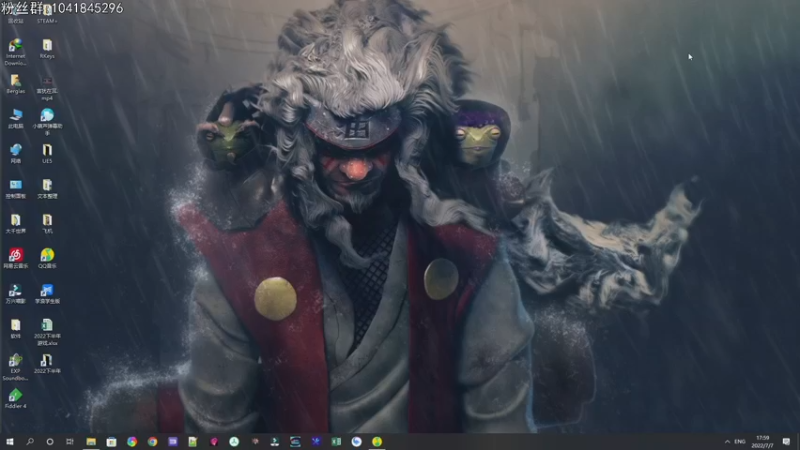Open File Explorer from the taskbar
Screen dimensions: 800x450
[x=91, y=441]
